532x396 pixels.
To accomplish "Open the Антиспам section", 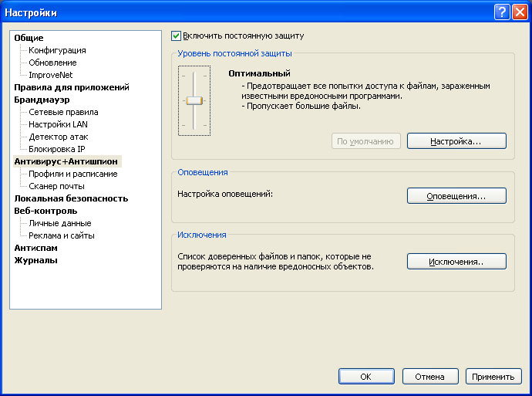I will (x=35, y=248).
